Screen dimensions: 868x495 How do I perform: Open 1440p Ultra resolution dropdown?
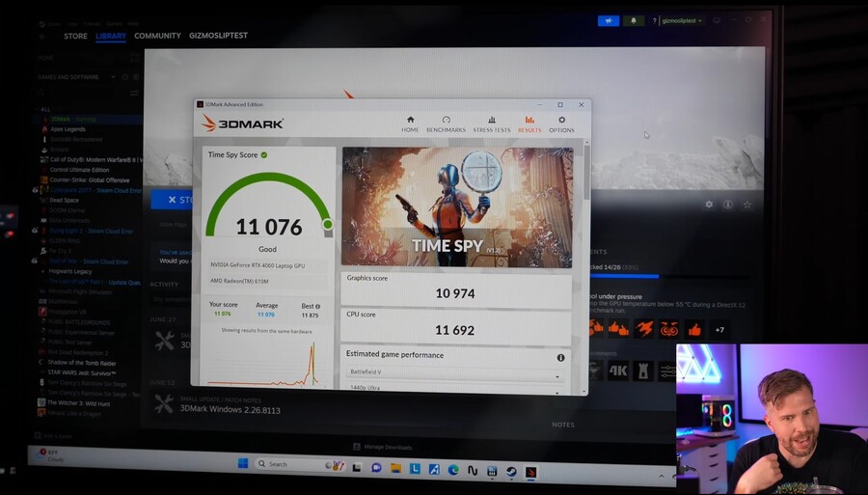(454, 388)
